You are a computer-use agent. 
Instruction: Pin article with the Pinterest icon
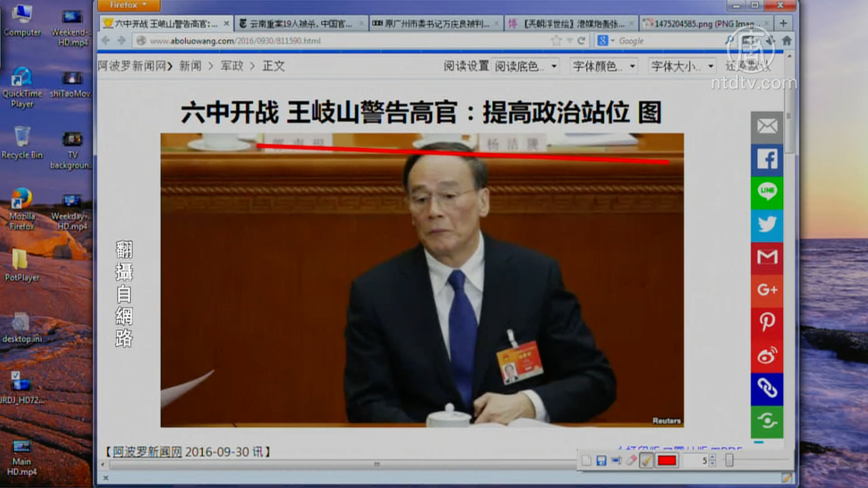767,322
